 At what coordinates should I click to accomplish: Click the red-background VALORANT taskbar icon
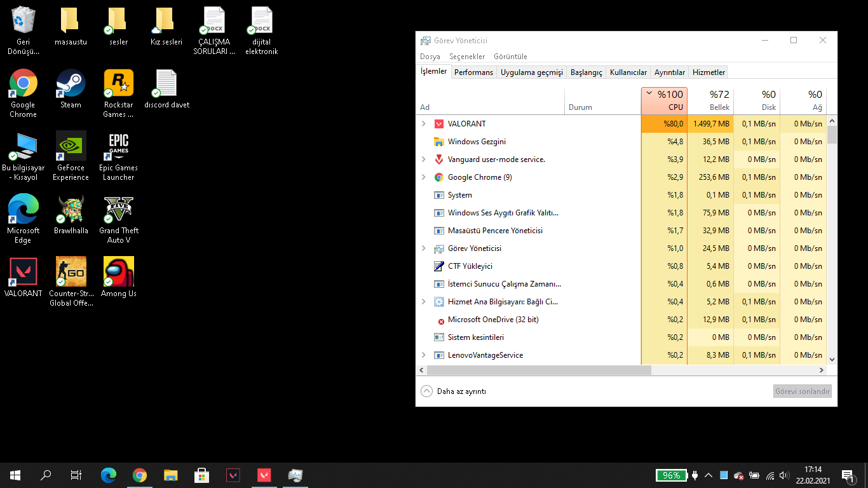[264, 475]
